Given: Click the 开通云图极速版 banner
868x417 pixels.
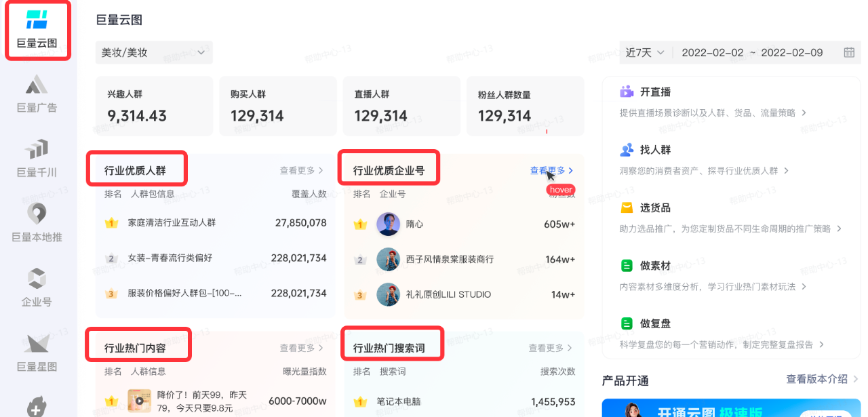Looking at the screenshot, I should pos(731,408).
